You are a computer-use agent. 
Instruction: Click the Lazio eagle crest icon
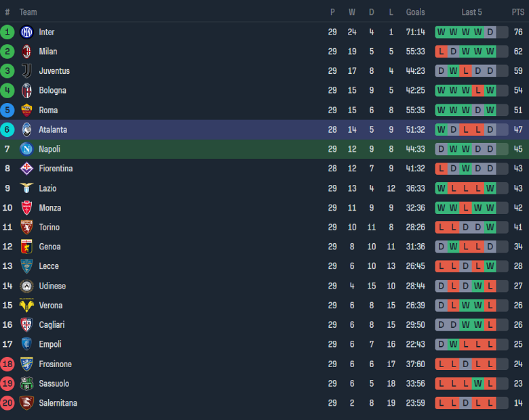click(x=26, y=188)
